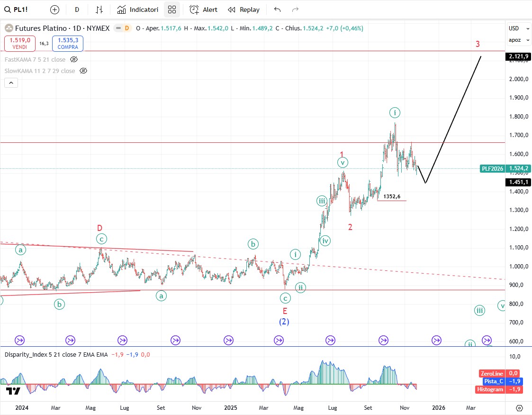Image resolution: width=532 pixels, height=415 pixels.
Task: Undo the last chart action
Action: click(278, 9)
